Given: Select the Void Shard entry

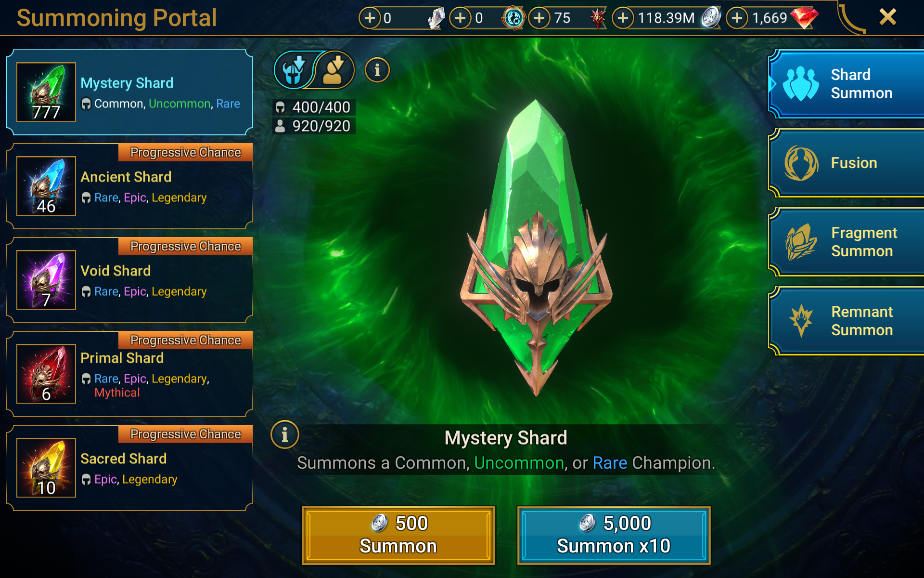Looking at the screenshot, I should coord(129,280).
